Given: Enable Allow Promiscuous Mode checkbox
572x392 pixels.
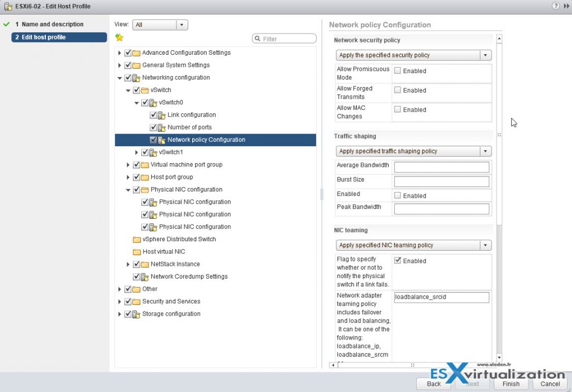Looking at the screenshot, I should [x=398, y=71].
